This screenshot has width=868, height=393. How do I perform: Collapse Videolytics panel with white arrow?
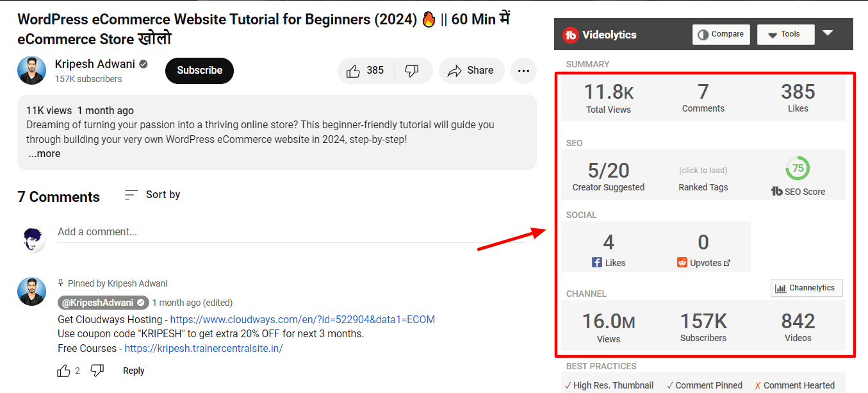tap(828, 33)
